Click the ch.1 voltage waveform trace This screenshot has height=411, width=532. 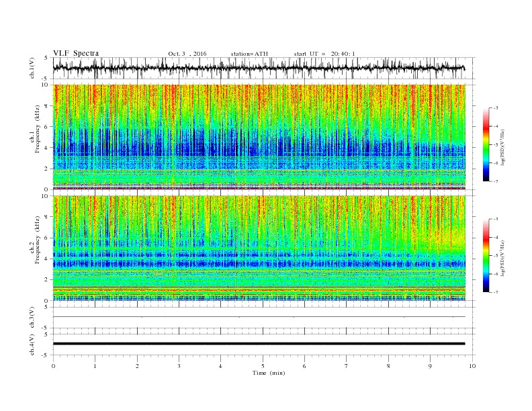(x=259, y=68)
